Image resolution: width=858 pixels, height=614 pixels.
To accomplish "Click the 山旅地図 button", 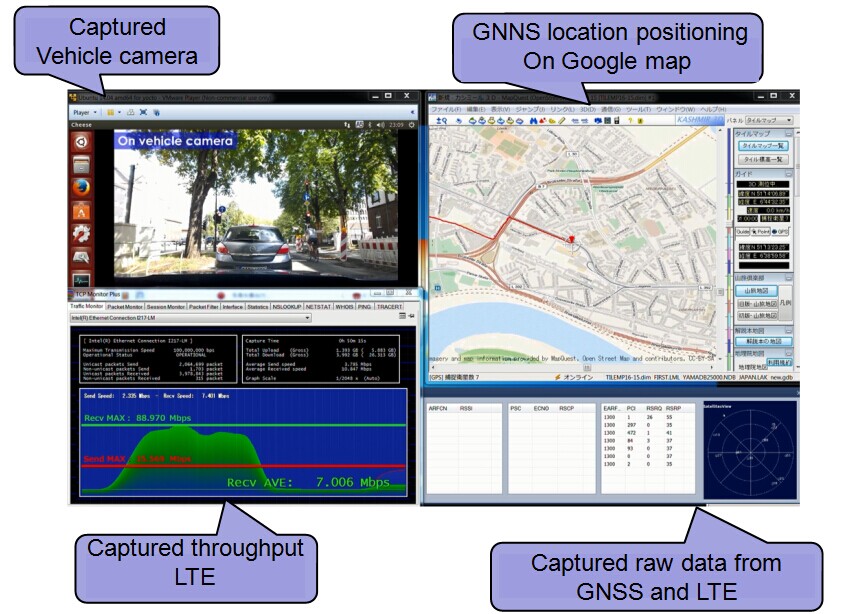I will click(x=756, y=291).
